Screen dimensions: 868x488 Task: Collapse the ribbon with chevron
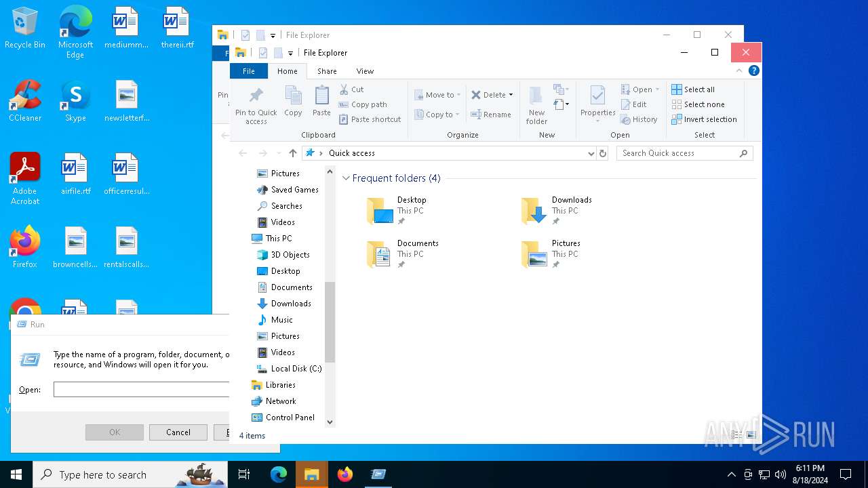tap(739, 70)
